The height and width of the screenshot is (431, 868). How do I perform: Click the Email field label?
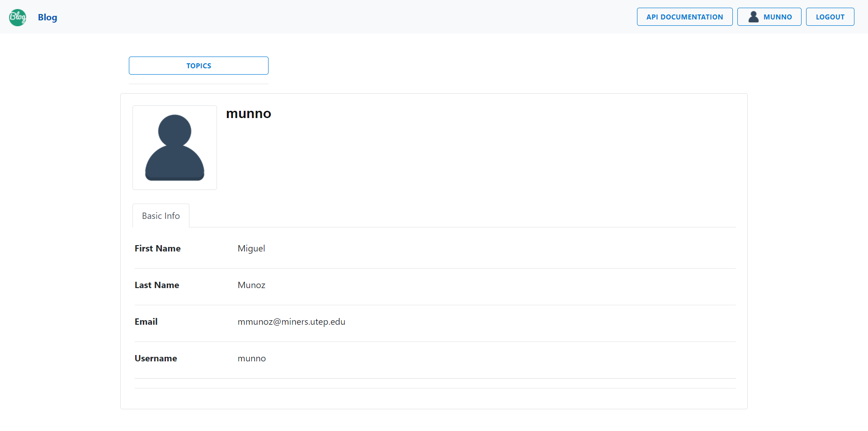click(146, 322)
